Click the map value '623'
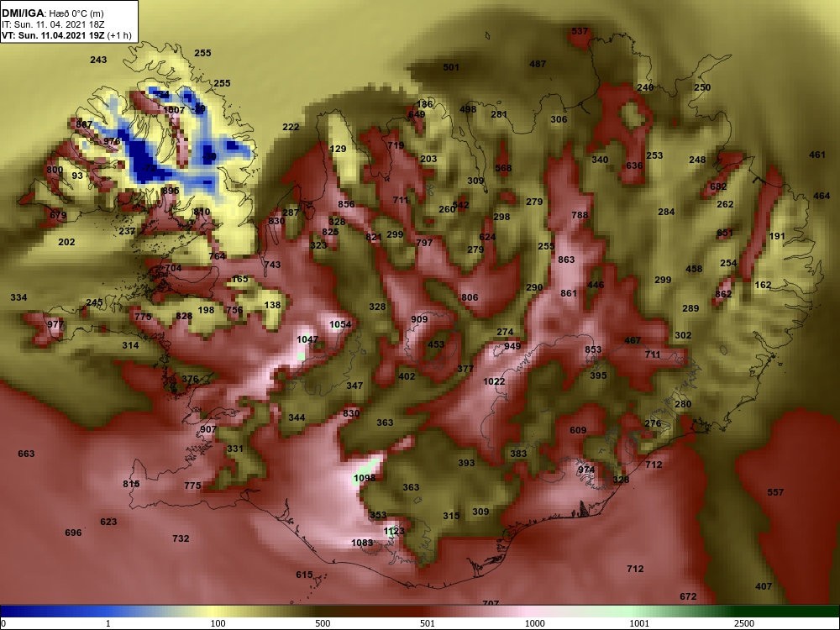 108,522
